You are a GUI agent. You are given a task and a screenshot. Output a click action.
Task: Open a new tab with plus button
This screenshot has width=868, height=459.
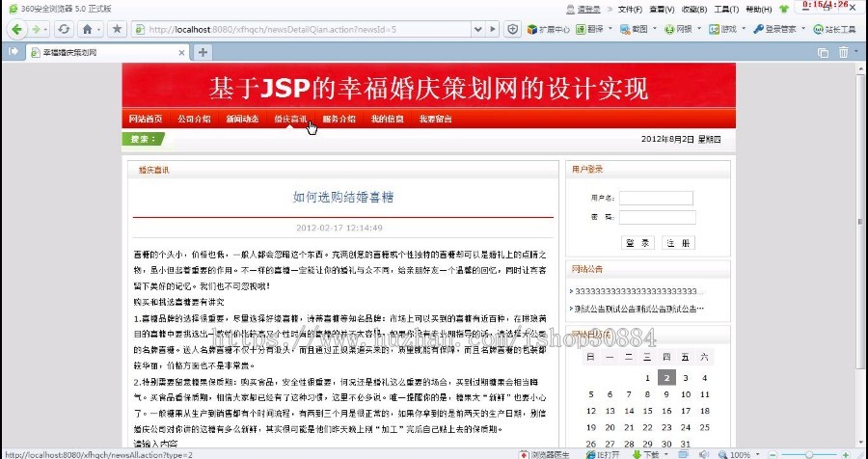pos(203,53)
